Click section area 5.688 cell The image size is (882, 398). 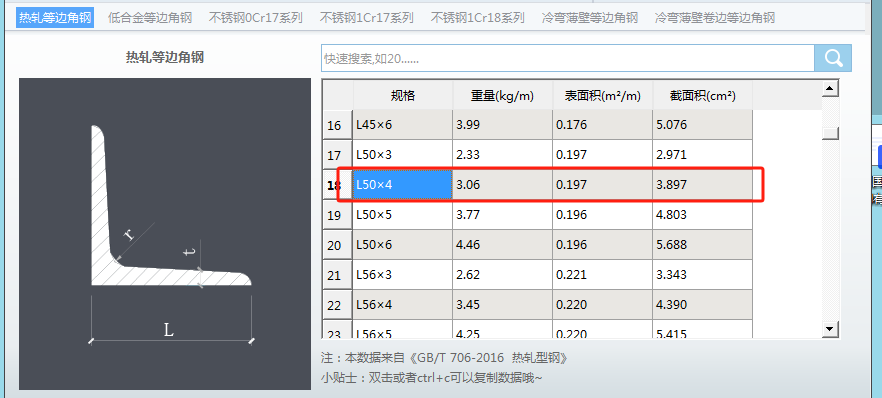tap(703, 245)
